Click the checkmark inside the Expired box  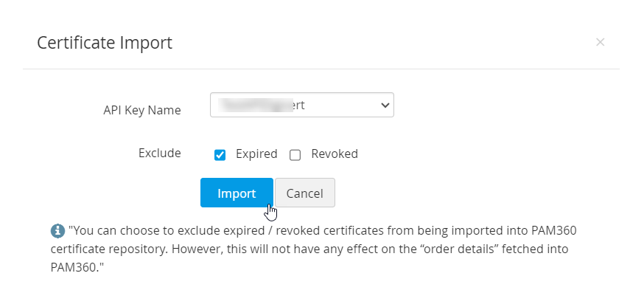pyautogui.click(x=220, y=155)
